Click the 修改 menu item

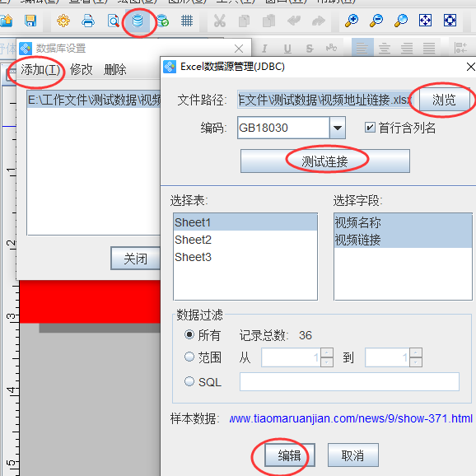point(81,70)
